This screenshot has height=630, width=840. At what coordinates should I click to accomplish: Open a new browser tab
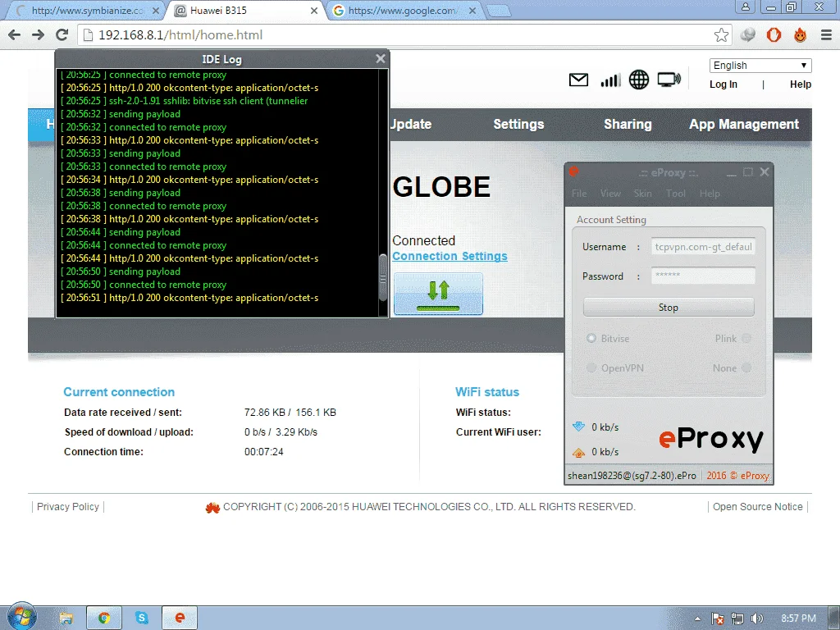pyautogui.click(x=499, y=11)
